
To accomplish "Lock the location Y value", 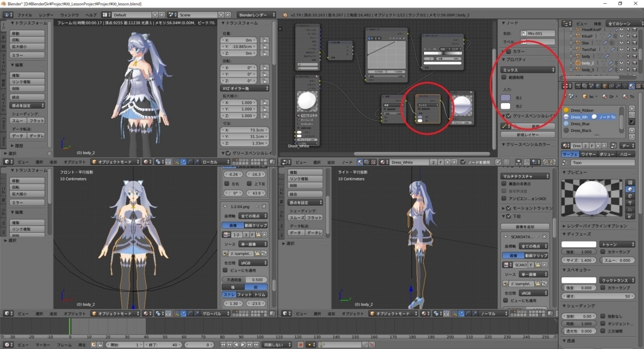I will point(265,47).
